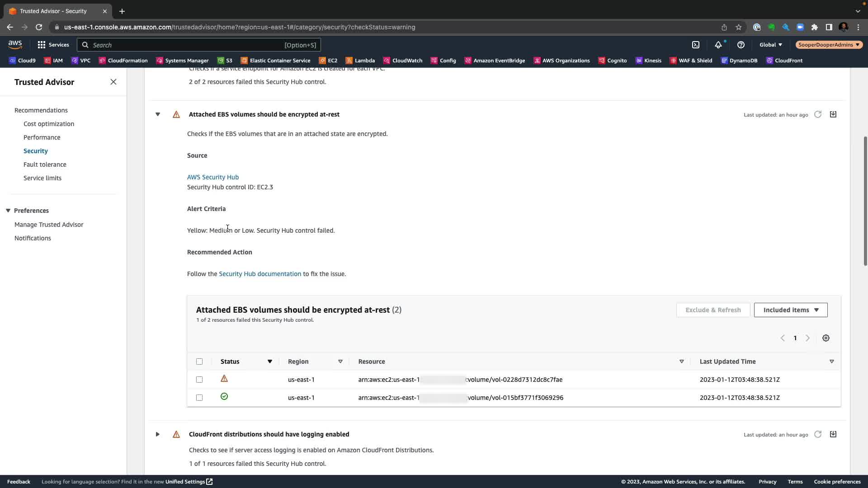
Task: Open the Security Hub documentation link
Action: click(x=260, y=274)
